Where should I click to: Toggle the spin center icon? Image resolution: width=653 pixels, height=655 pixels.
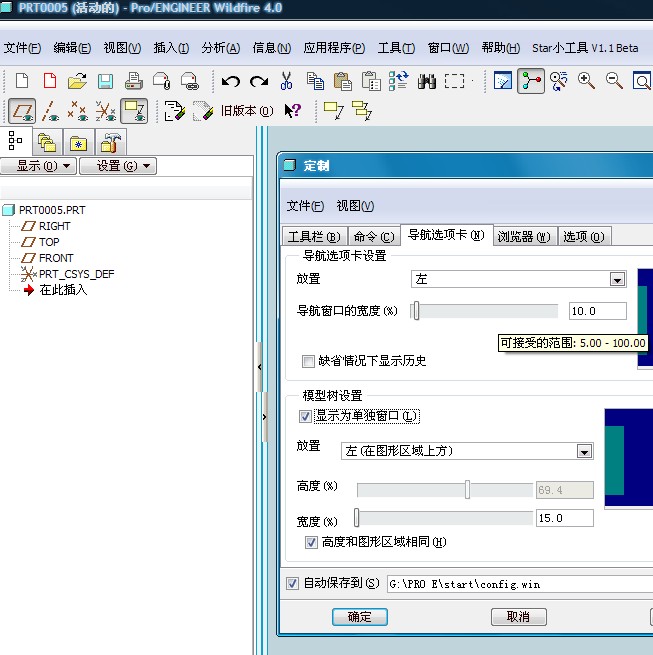(x=531, y=81)
